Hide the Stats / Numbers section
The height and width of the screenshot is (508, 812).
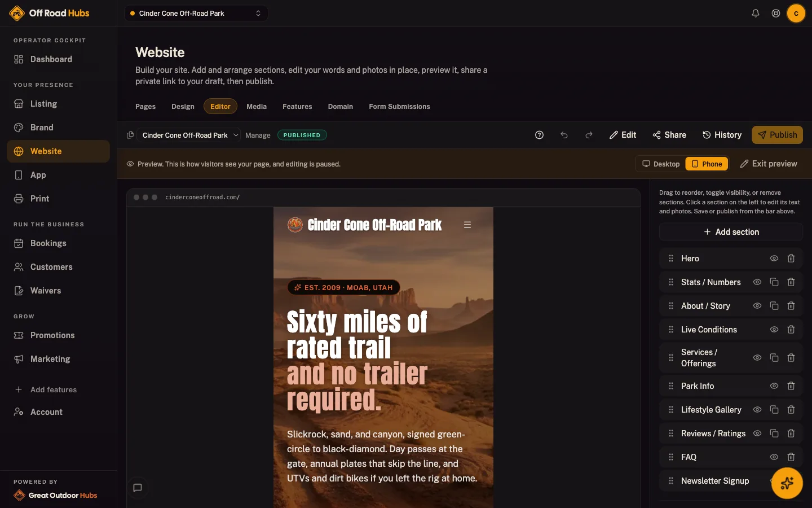(x=757, y=282)
